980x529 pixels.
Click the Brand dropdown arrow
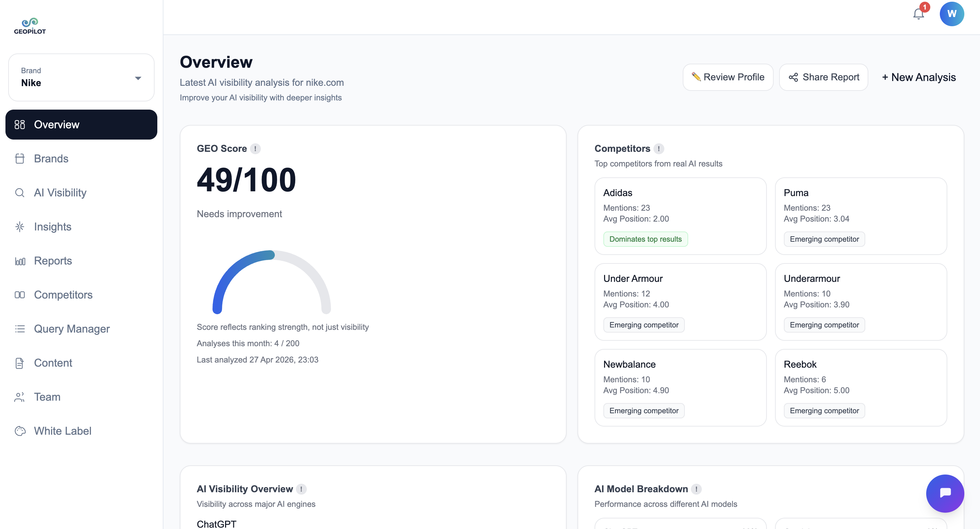[x=138, y=78]
